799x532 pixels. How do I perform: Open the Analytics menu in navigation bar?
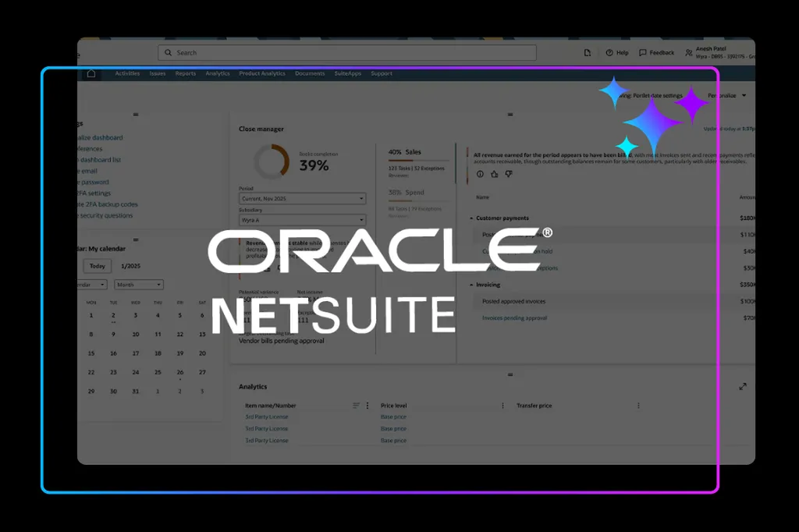tap(218, 73)
